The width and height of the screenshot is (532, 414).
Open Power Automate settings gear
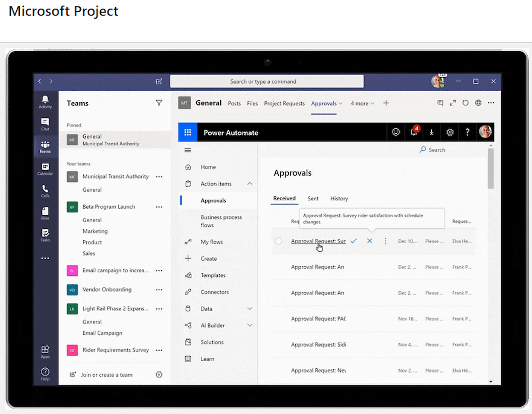pyautogui.click(x=450, y=132)
